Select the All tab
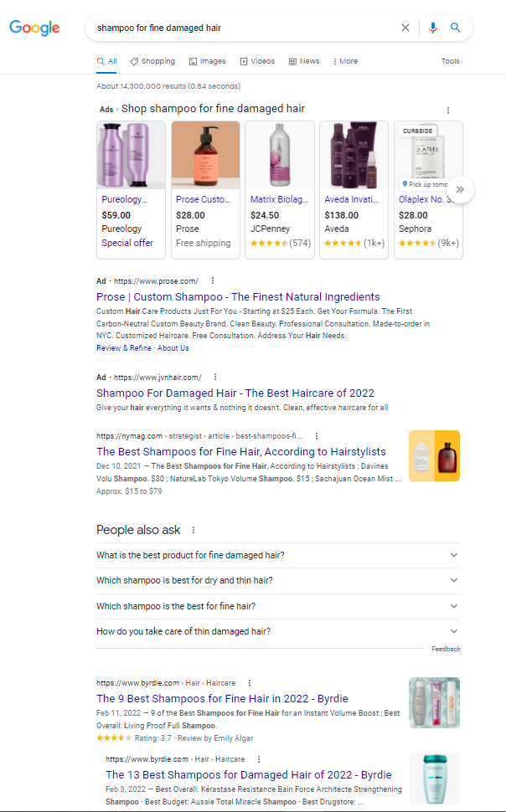The height and width of the screenshot is (812, 506). pos(106,61)
